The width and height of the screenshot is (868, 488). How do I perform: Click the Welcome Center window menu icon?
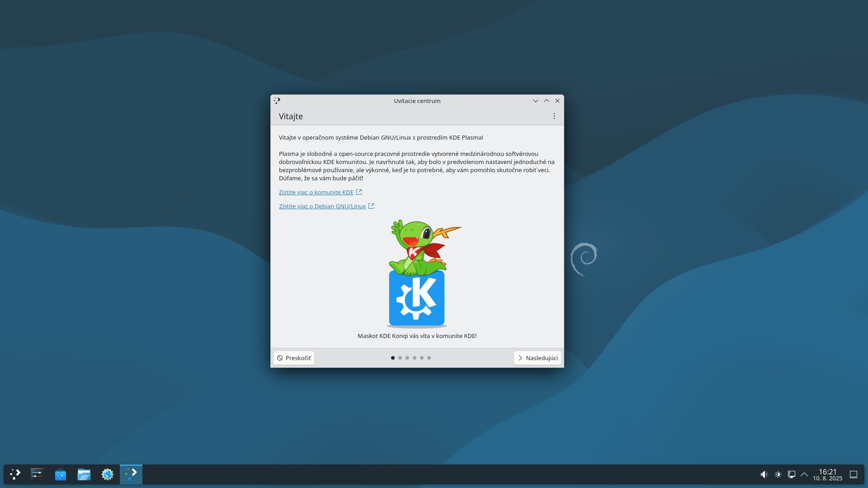(277, 101)
